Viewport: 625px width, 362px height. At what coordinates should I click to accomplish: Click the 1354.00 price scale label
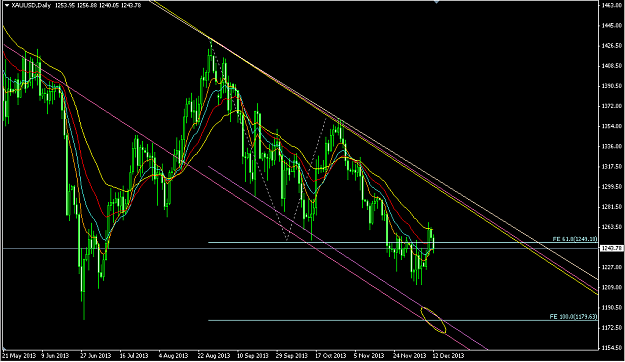coord(611,126)
